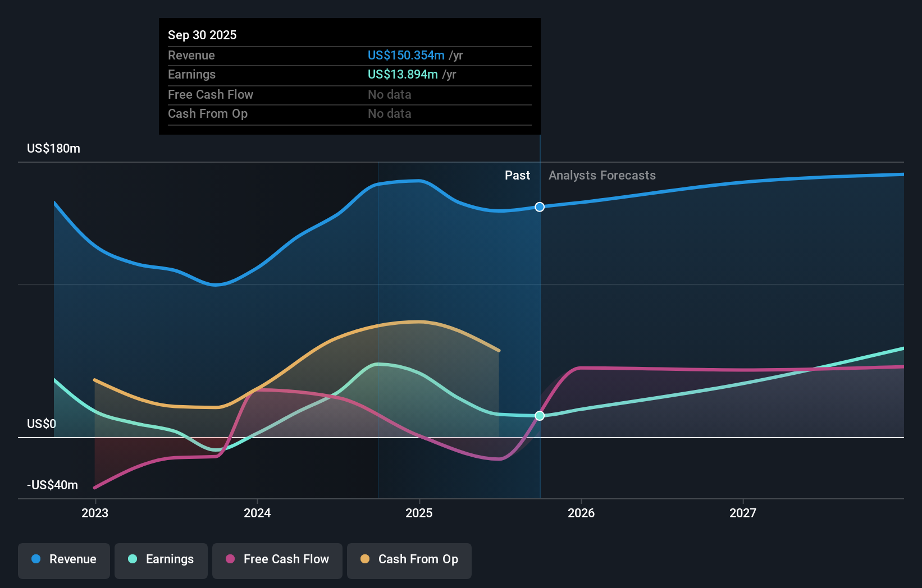Click the blue Revenue legend dot

tap(35, 559)
